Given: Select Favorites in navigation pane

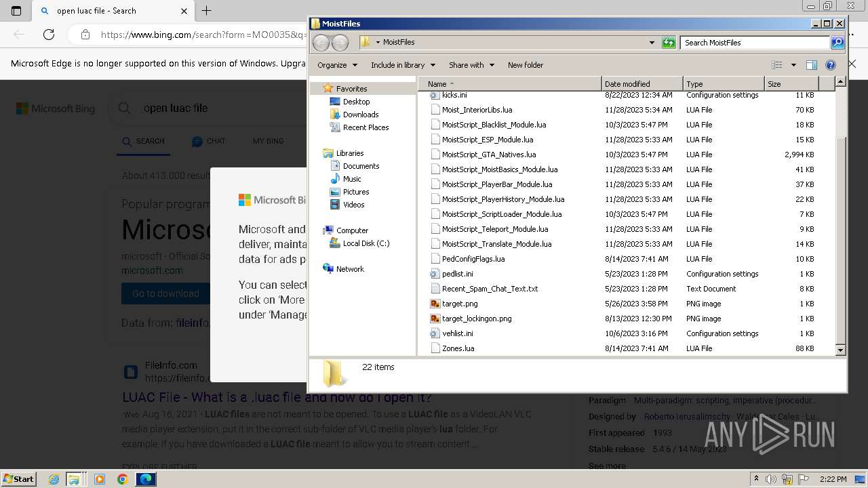Looking at the screenshot, I should coord(351,89).
